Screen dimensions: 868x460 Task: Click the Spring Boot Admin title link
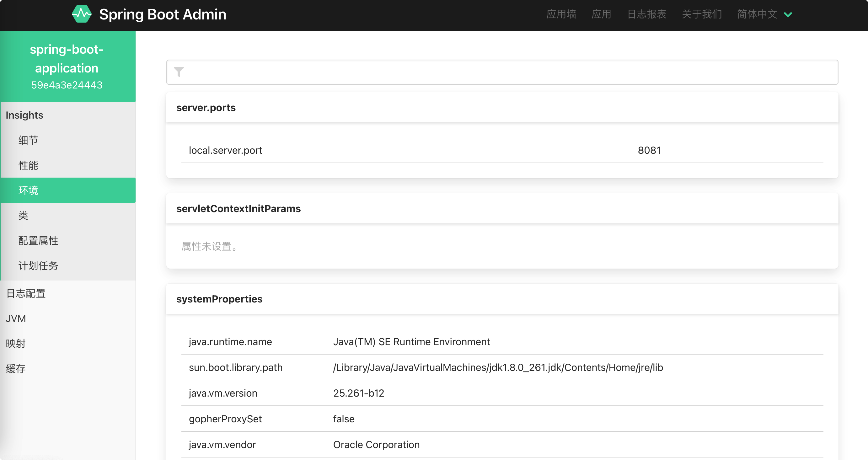click(x=163, y=14)
